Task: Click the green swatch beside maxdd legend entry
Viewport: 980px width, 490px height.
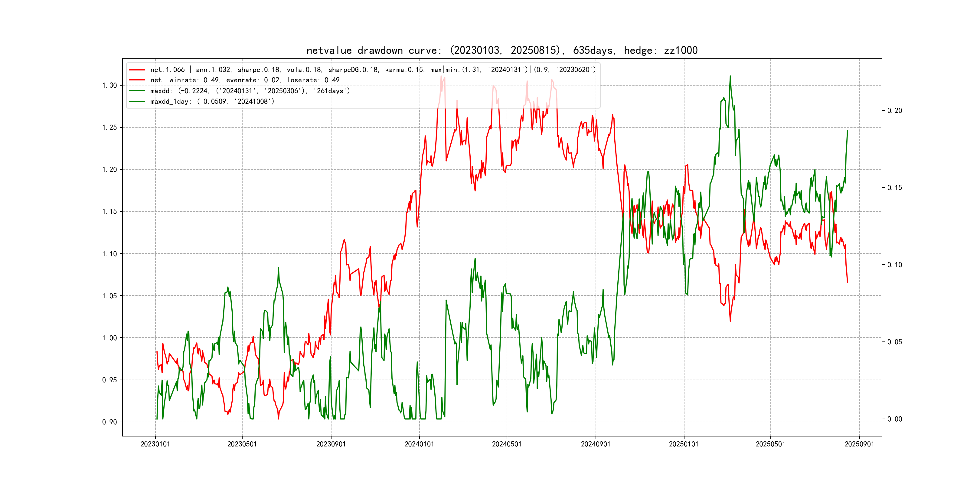Action: [137, 91]
